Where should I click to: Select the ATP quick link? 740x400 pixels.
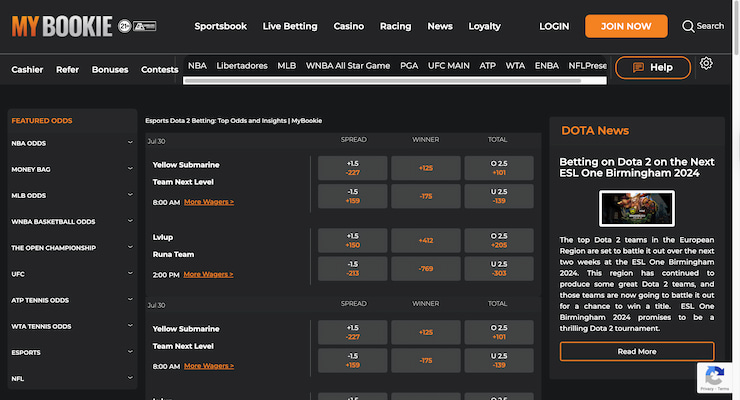pyautogui.click(x=488, y=66)
